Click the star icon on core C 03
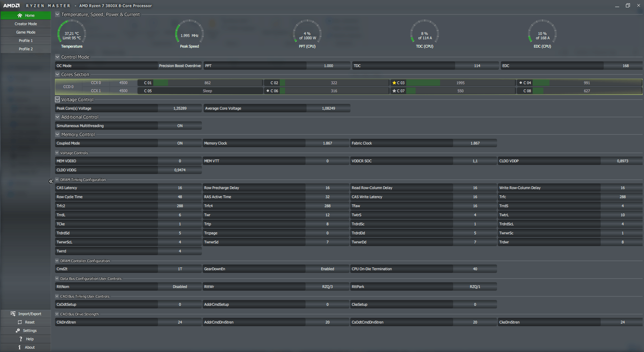644x352 pixels. [394, 83]
